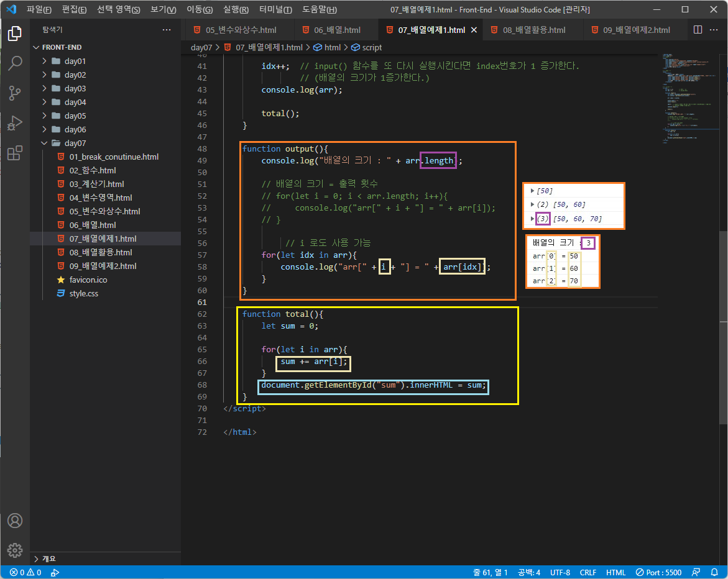Viewport: 728px width, 579px height.
Task: Select 05_변수와상수.html in explorer tree
Action: pos(104,212)
